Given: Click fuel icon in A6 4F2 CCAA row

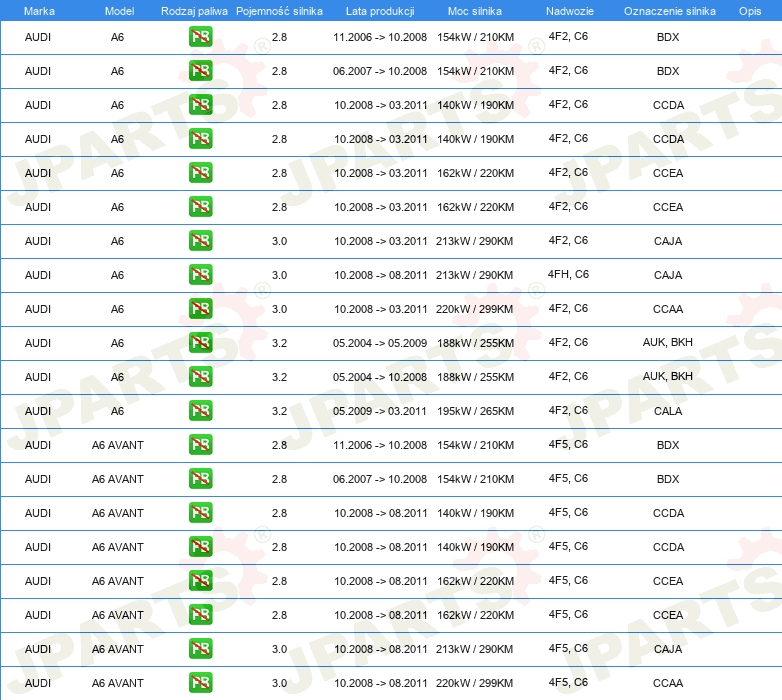Looking at the screenshot, I should pos(200,309).
